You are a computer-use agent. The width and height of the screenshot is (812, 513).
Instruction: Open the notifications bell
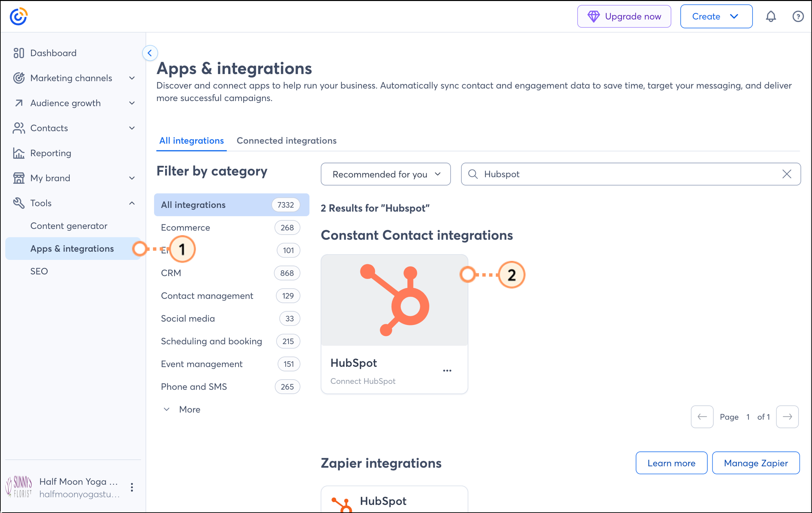point(770,16)
